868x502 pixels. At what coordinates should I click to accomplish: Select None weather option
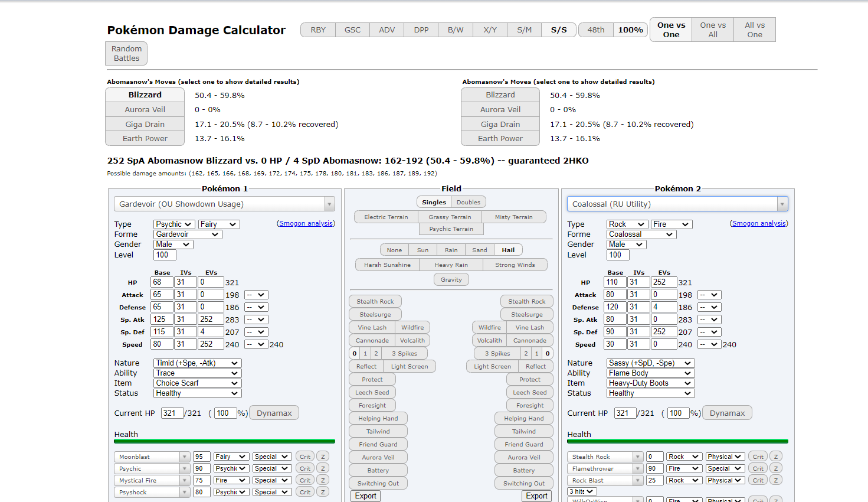coord(394,250)
